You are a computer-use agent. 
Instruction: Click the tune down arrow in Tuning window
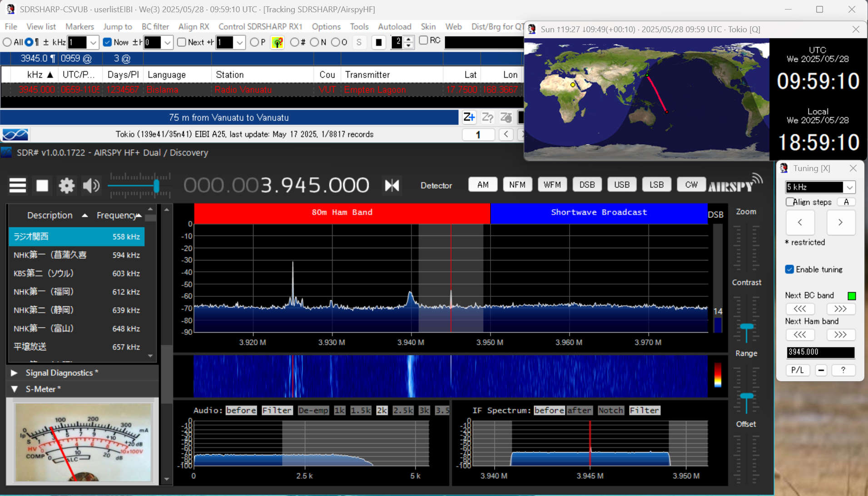(x=800, y=222)
